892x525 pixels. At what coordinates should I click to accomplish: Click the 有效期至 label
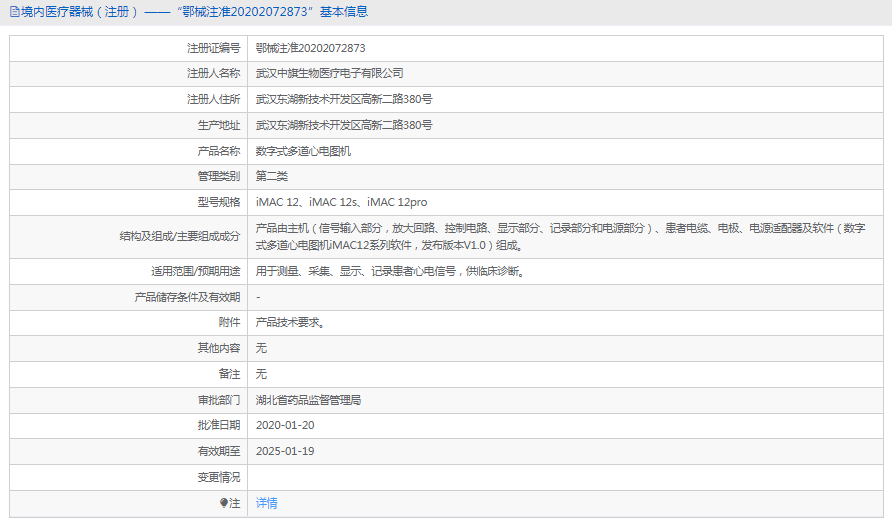[x=219, y=452]
